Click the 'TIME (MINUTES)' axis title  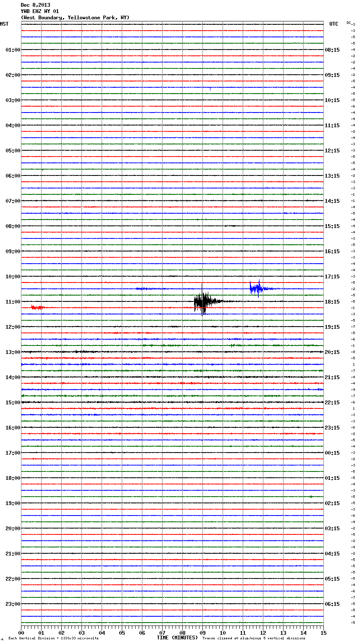[x=177, y=638]
